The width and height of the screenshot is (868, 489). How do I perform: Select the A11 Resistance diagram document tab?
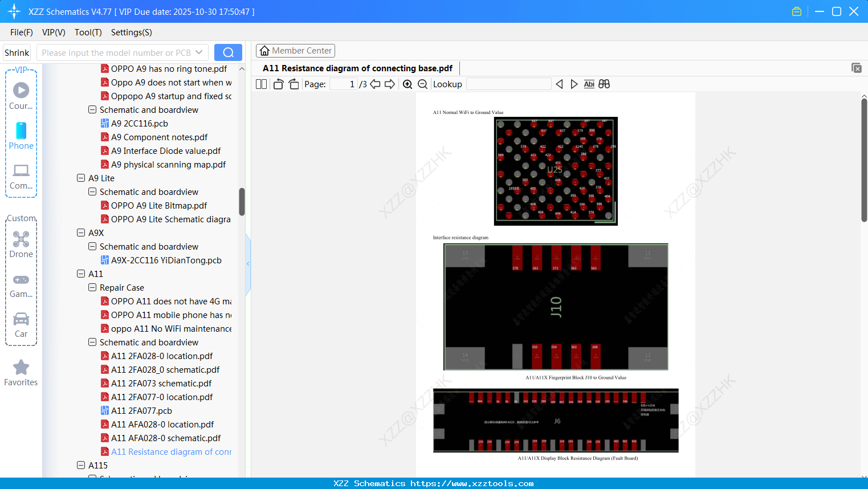tap(357, 68)
